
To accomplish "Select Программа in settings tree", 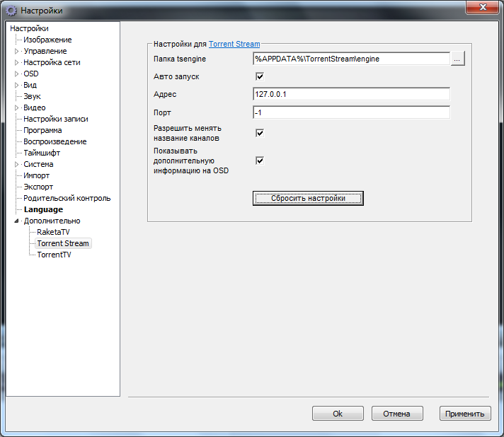I will click(42, 130).
